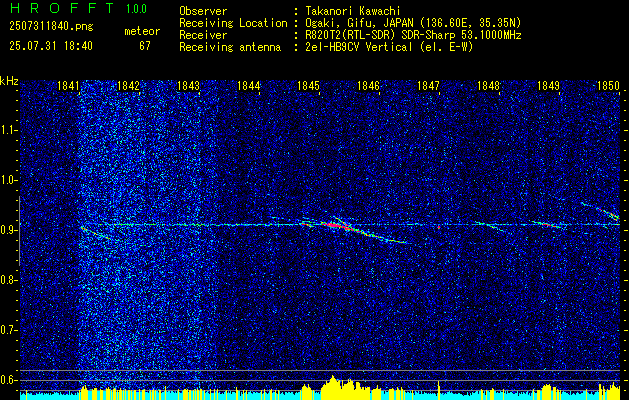The image size is (629, 400).
Task: Click the 1845 time marker
Action: pyautogui.click(x=308, y=85)
